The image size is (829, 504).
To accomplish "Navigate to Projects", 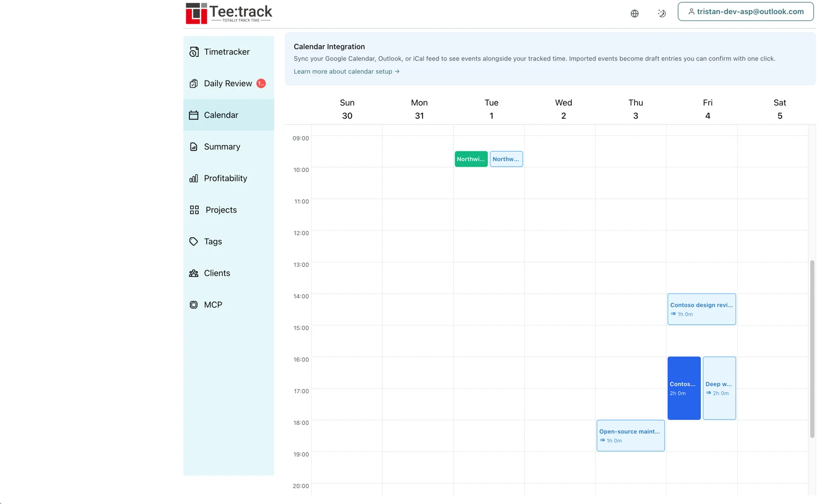I will pyautogui.click(x=229, y=210).
